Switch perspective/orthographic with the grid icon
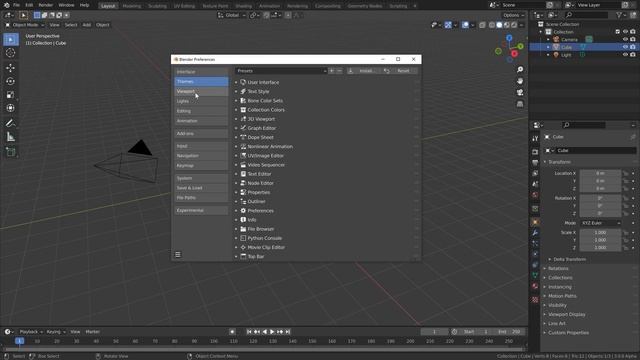The image size is (640, 360). pyautogui.click(x=520, y=104)
